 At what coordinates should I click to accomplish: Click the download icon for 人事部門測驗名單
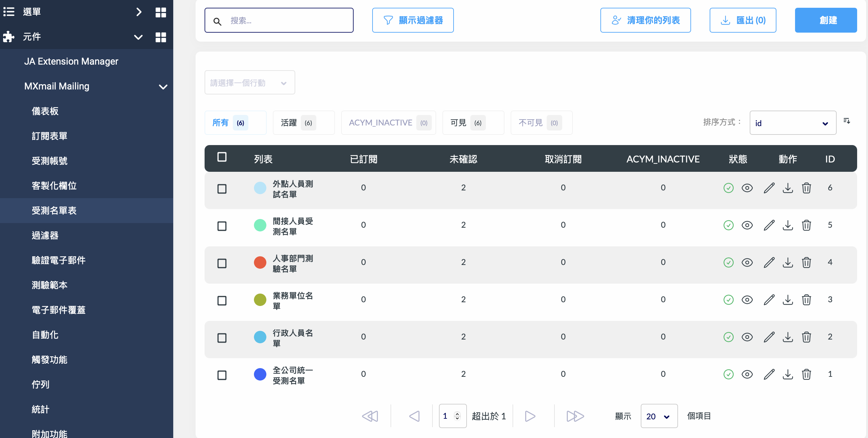788,262
